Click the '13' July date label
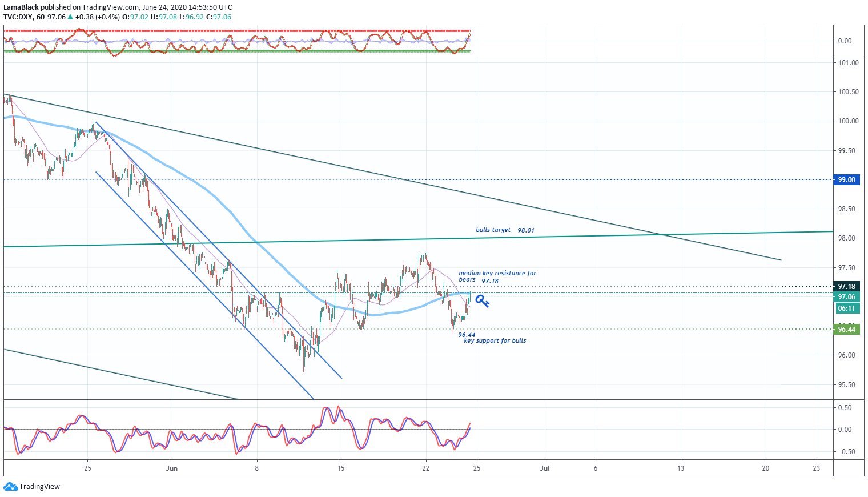This screenshot has width=868, height=497. (681, 468)
